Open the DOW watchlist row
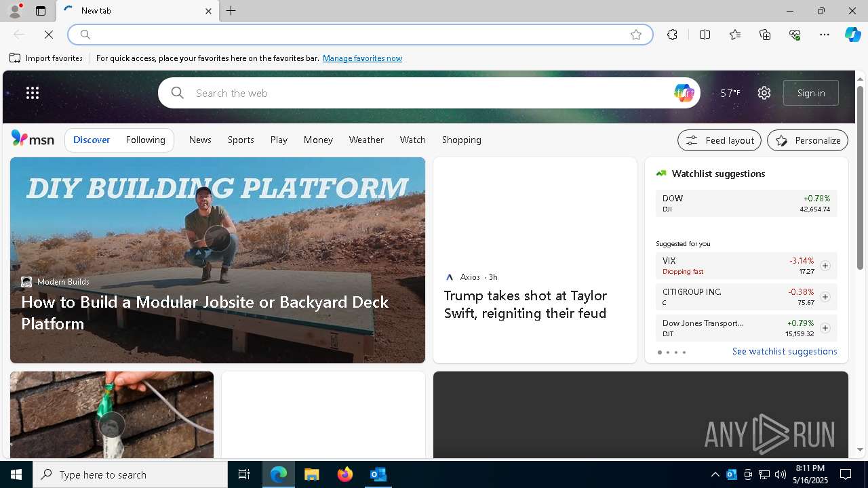This screenshot has width=868, height=488. click(x=747, y=203)
